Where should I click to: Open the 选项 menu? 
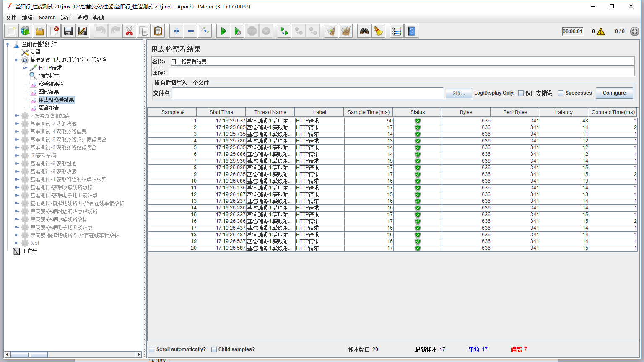tap(82, 18)
